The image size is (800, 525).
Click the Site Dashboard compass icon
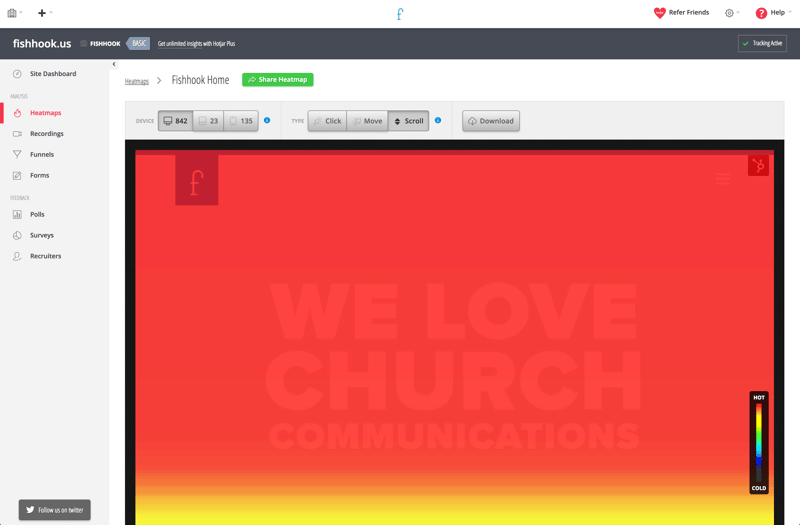17,74
